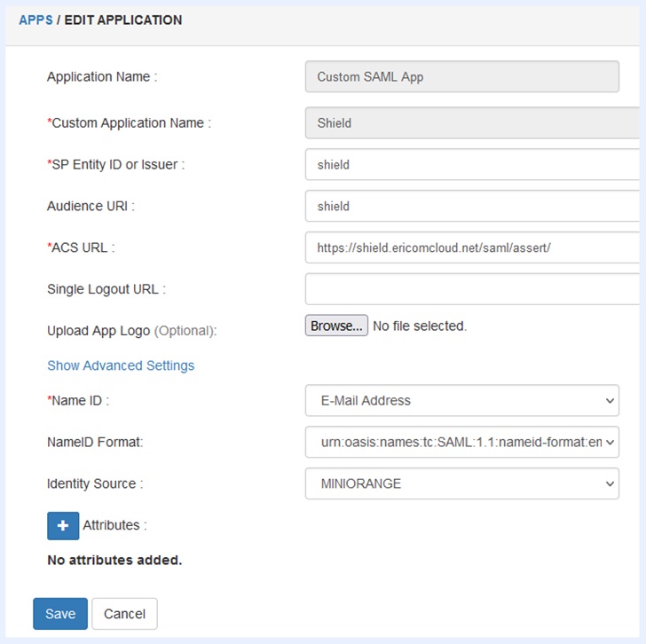This screenshot has width=646, height=644.
Task: Expand the NameID Format dropdown
Action: click(461, 442)
